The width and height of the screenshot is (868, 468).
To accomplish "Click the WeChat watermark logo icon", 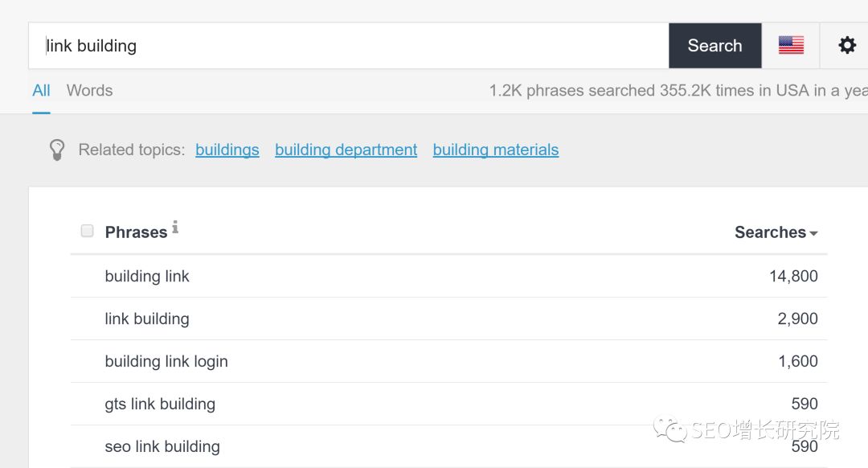I will 669,429.
